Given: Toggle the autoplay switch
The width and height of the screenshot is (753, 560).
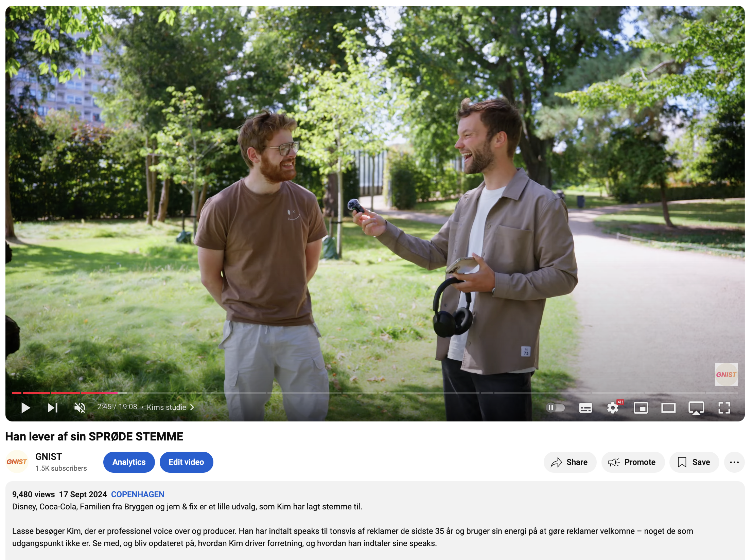Looking at the screenshot, I should (x=555, y=408).
